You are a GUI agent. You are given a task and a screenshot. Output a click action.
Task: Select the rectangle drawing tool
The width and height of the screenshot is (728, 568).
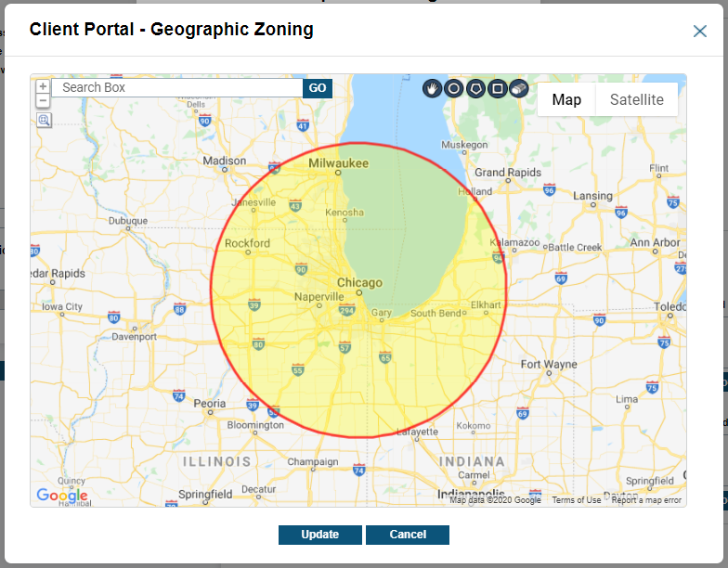(x=498, y=88)
